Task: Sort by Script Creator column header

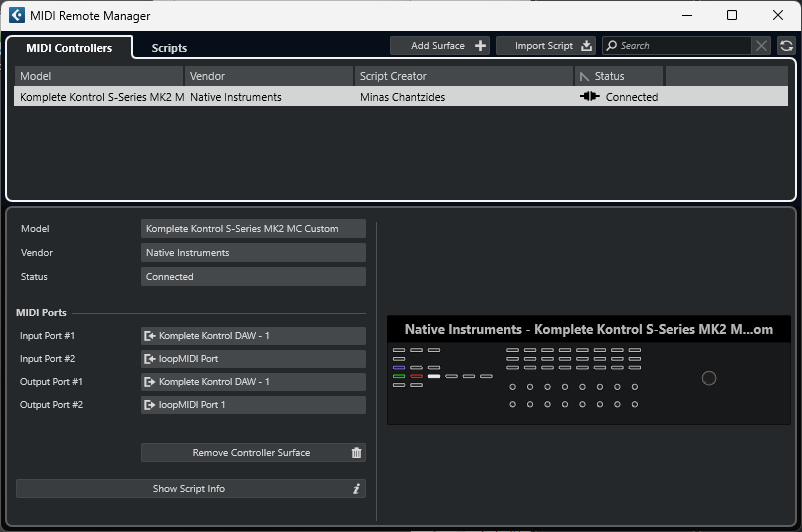Action: 464,76
